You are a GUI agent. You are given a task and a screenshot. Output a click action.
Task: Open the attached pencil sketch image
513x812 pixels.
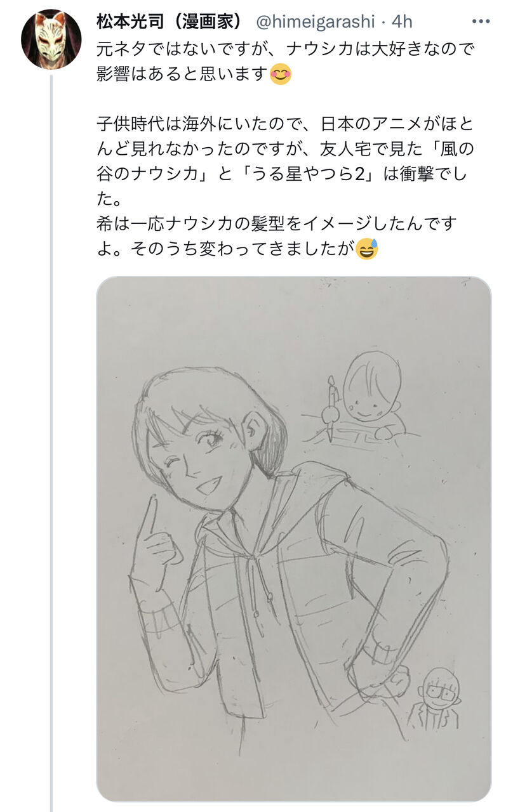[x=294, y=539]
